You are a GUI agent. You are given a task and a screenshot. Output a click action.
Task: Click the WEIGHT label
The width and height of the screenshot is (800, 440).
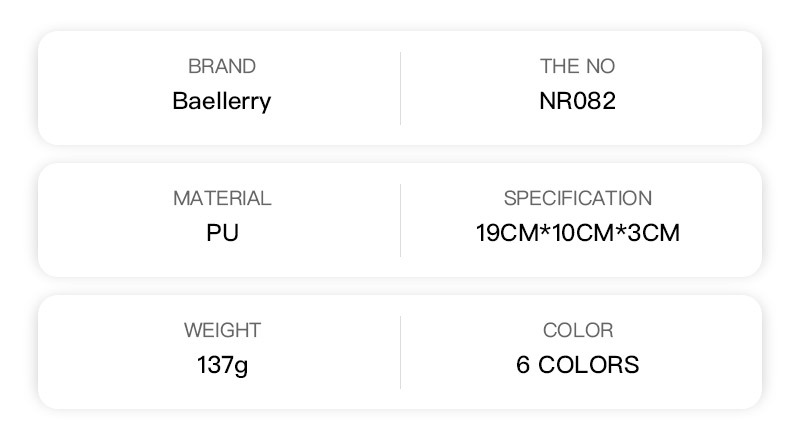(222, 331)
